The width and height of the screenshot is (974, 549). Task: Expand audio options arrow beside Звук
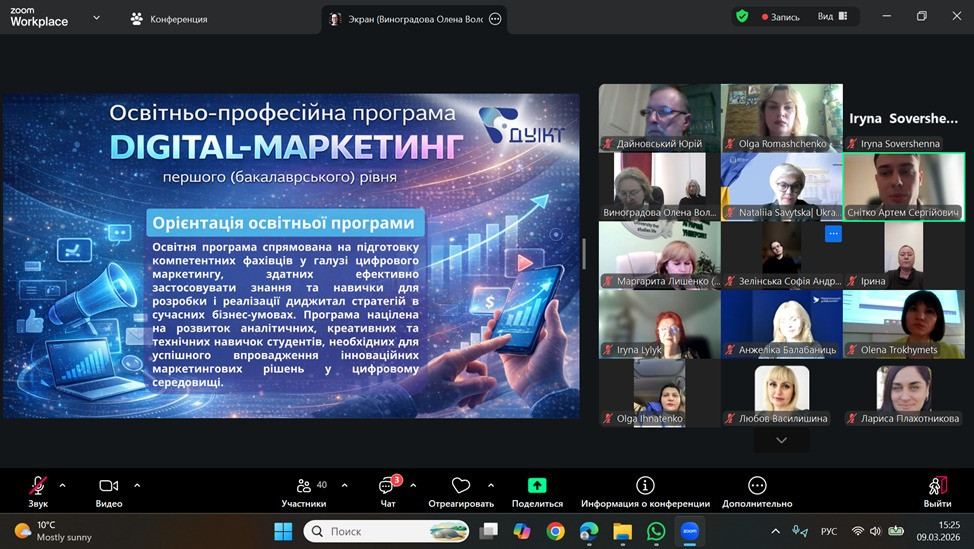coord(63,486)
